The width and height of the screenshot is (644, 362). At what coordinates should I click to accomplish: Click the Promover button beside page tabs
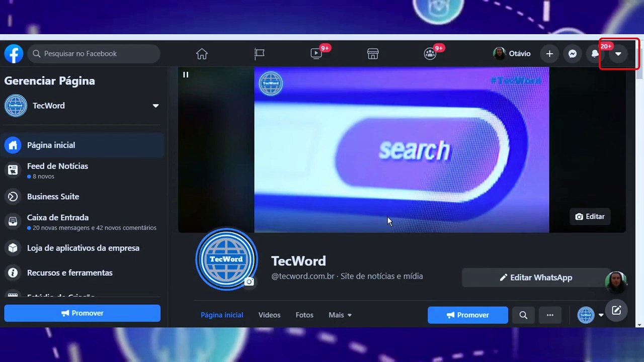point(468,315)
